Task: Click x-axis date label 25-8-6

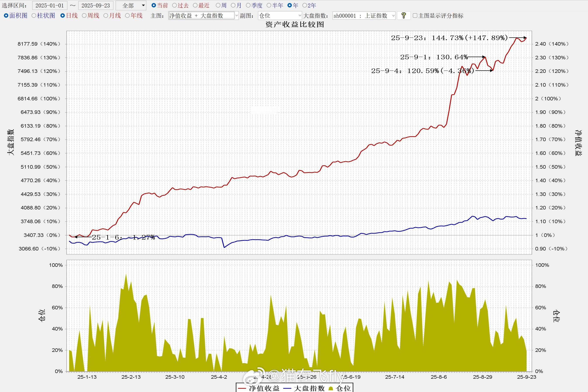Action: tap(439, 377)
